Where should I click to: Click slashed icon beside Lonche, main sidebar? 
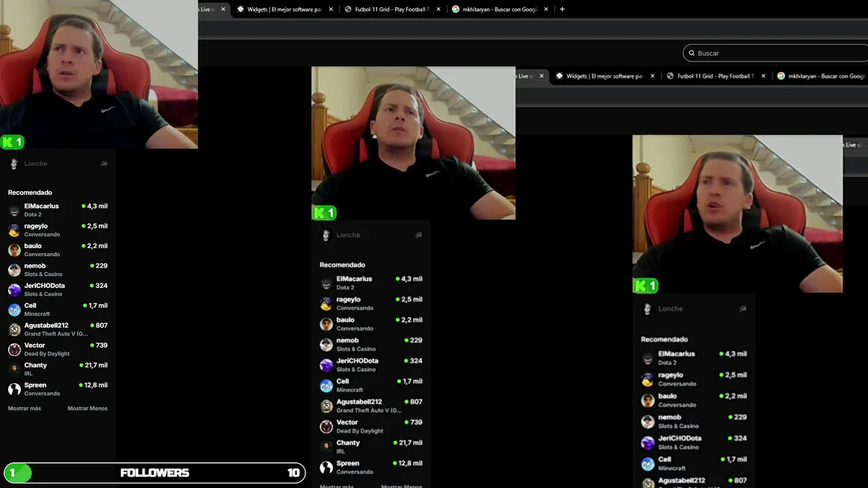tap(104, 163)
